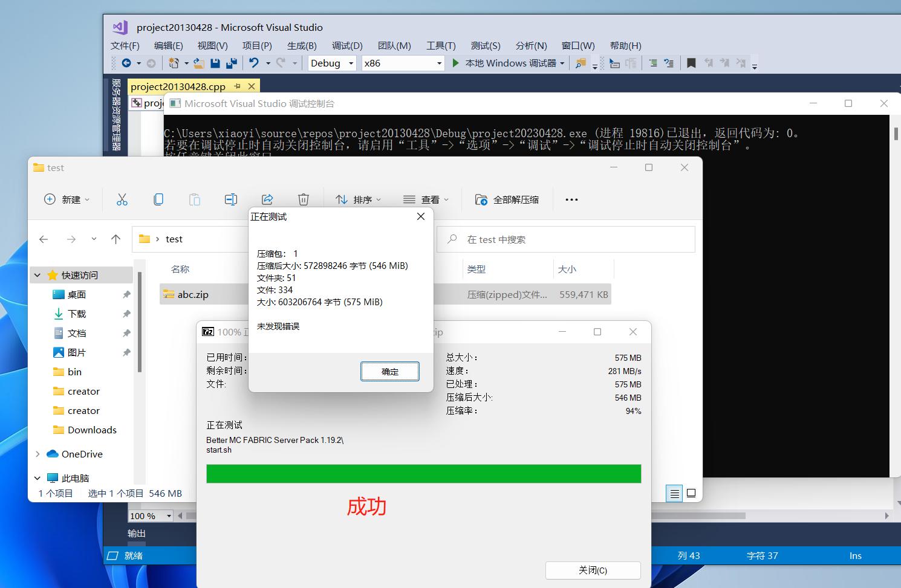Start debugging with the green play icon
This screenshot has width=901, height=588.
click(x=456, y=63)
